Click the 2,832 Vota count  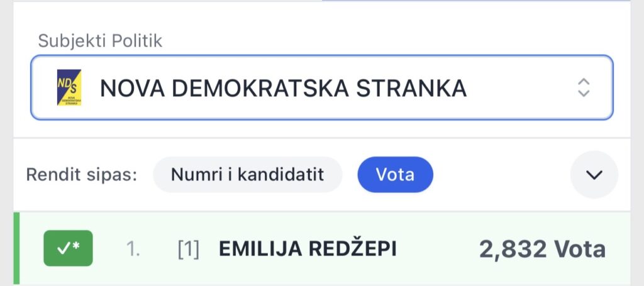pyautogui.click(x=542, y=249)
